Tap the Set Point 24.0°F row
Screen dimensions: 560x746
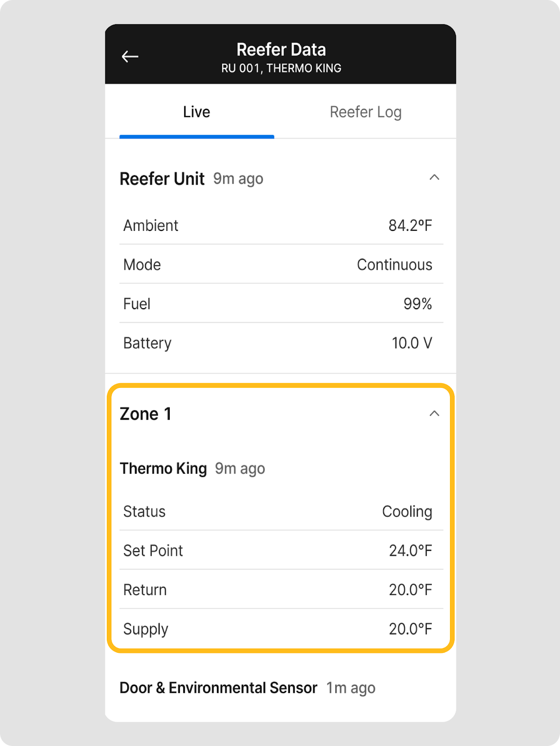pyautogui.click(x=281, y=551)
